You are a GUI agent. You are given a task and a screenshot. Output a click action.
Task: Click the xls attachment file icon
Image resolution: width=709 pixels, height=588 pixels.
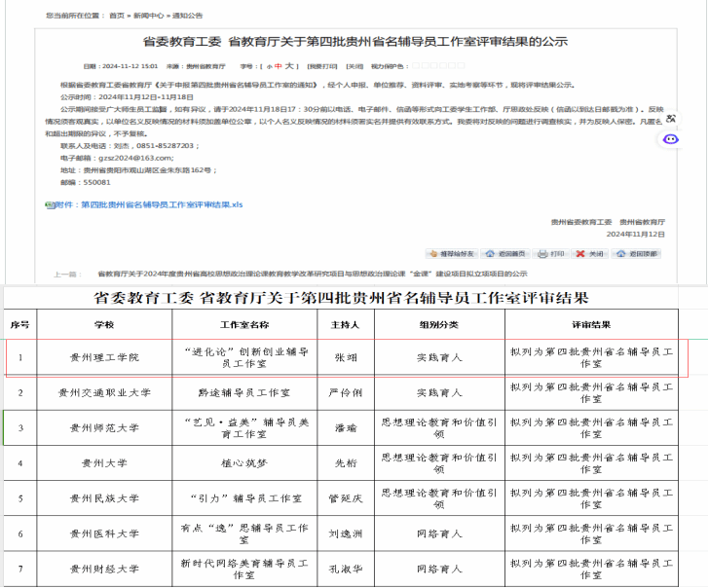pyautogui.click(x=50, y=205)
